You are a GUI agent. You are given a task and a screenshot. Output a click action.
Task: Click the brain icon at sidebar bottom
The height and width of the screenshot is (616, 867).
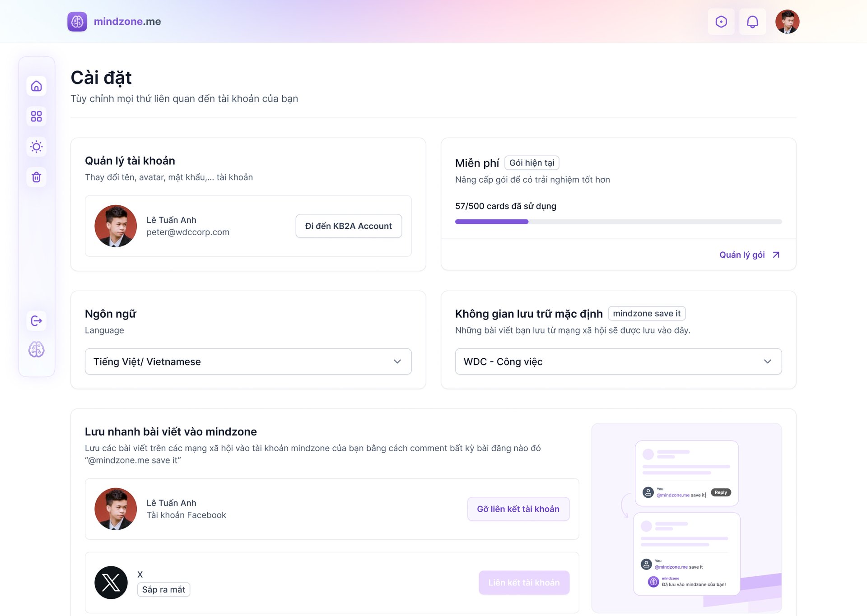tap(37, 349)
